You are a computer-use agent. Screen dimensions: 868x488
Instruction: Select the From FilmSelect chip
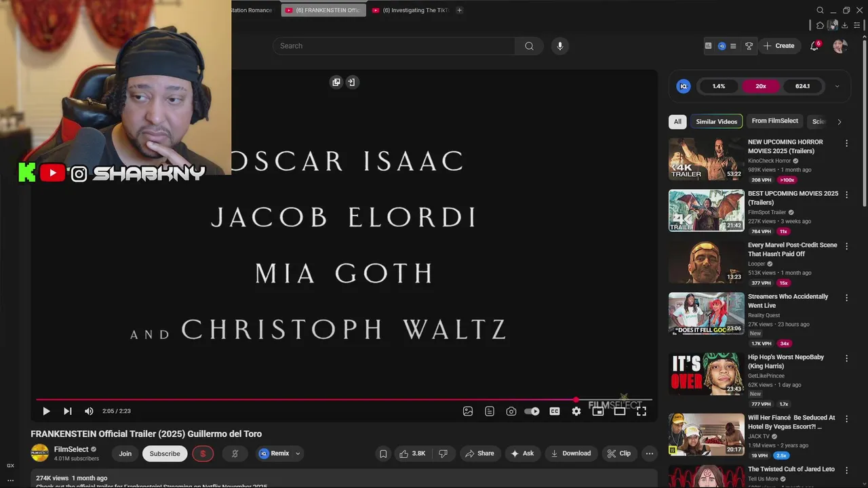pyautogui.click(x=774, y=121)
